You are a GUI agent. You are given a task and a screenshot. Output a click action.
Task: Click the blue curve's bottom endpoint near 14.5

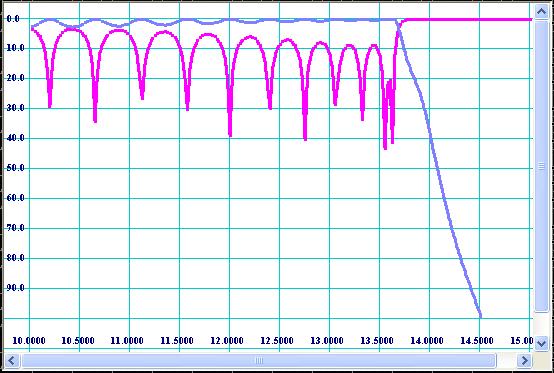tap(480, 316)
